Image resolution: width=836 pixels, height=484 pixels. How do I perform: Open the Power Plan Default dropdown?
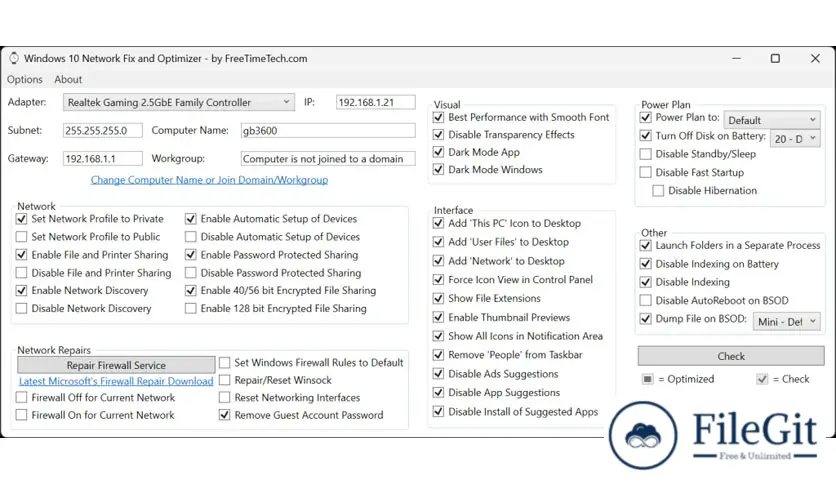pos(771,120)
